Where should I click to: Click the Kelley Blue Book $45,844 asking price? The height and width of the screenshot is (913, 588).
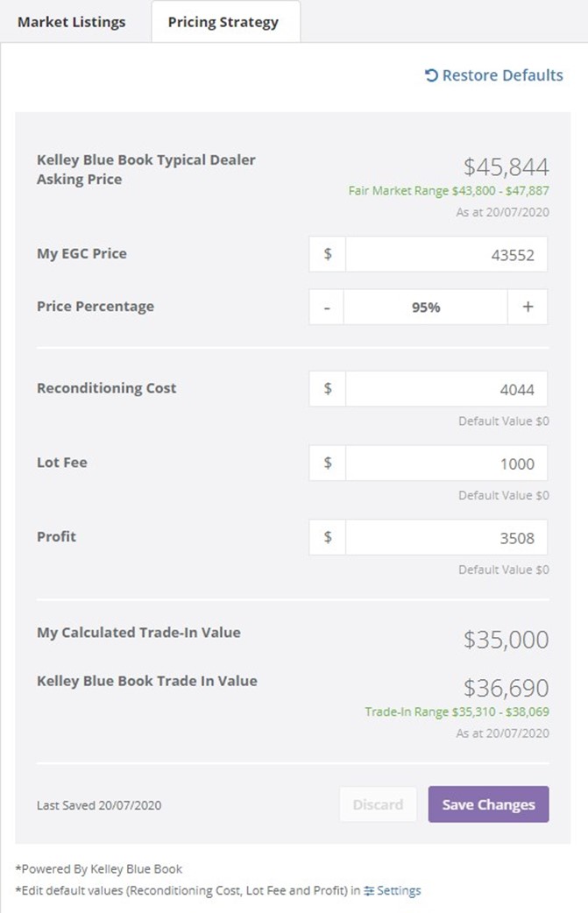(506, 167)
